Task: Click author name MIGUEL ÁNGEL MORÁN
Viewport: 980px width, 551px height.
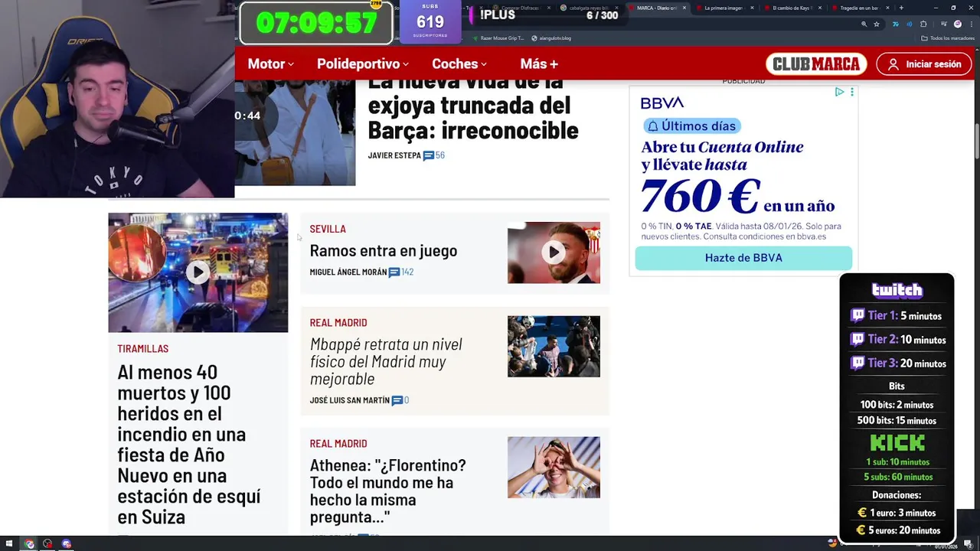Action: (348, 272)
